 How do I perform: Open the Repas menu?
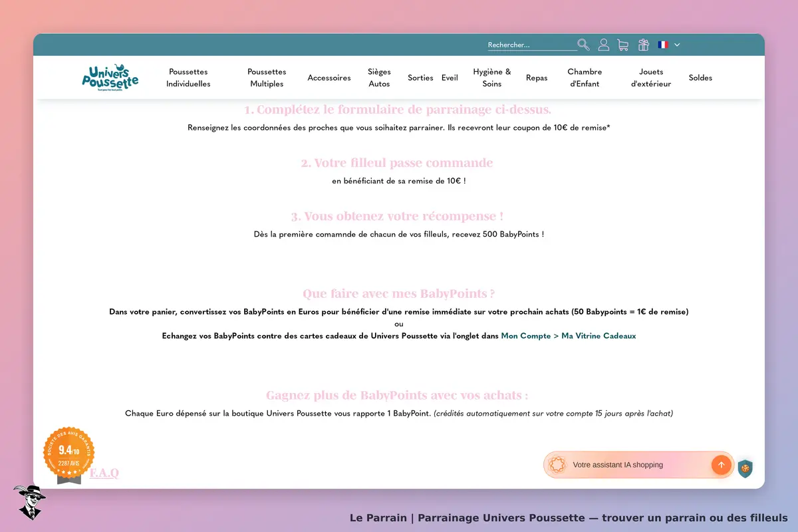pyautogui.click(x=537, y=78)
